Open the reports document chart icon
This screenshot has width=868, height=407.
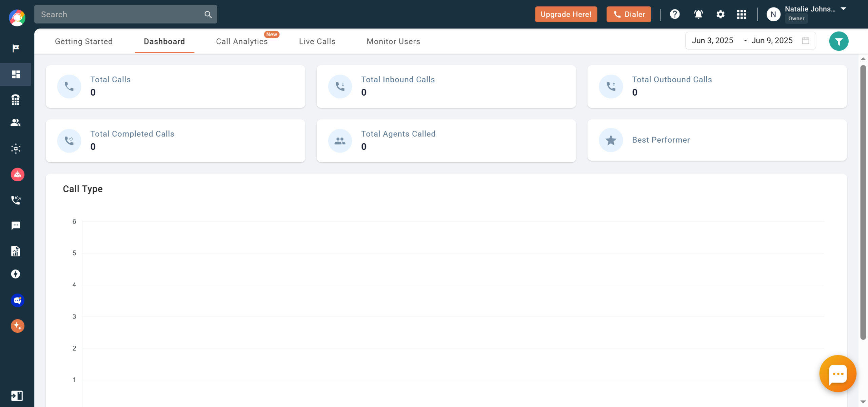click(16, 251)
